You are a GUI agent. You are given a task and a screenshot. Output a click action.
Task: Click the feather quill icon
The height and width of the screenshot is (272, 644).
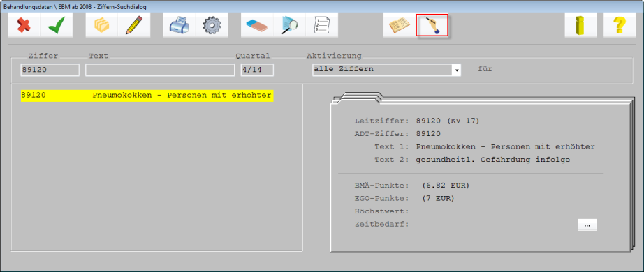point(432,25)
